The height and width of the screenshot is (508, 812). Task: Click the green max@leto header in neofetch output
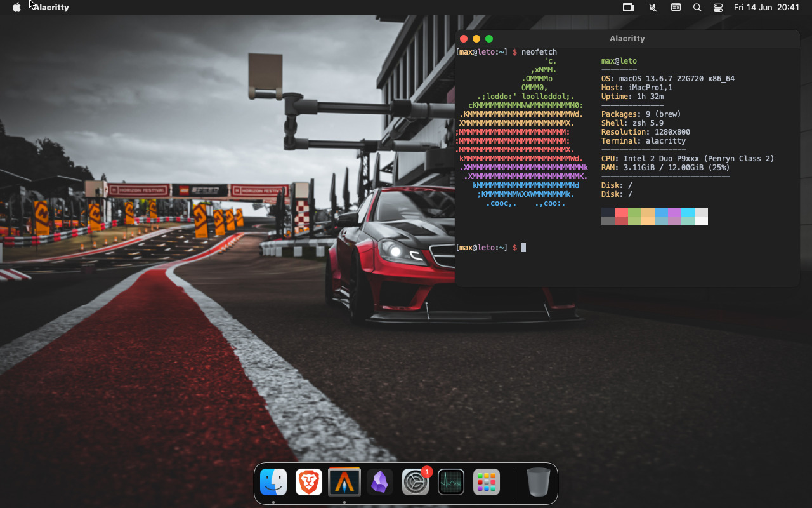(619, 61)
